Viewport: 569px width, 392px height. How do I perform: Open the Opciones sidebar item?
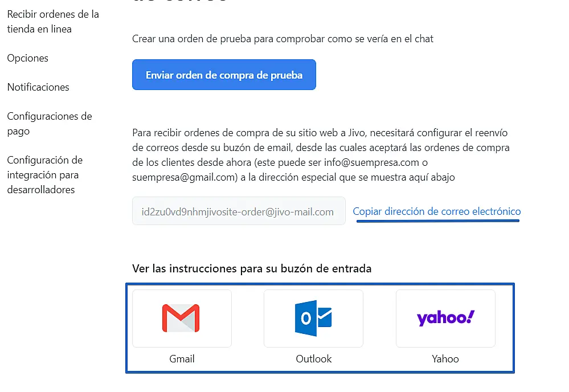(x=28, y=58)
